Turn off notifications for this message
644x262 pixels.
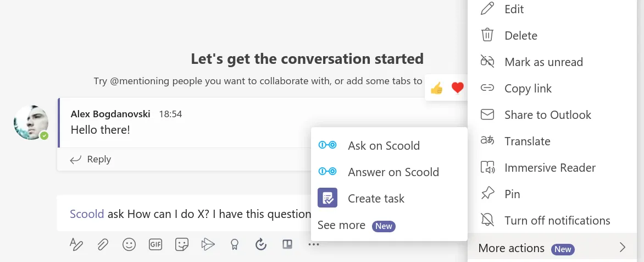557,221
